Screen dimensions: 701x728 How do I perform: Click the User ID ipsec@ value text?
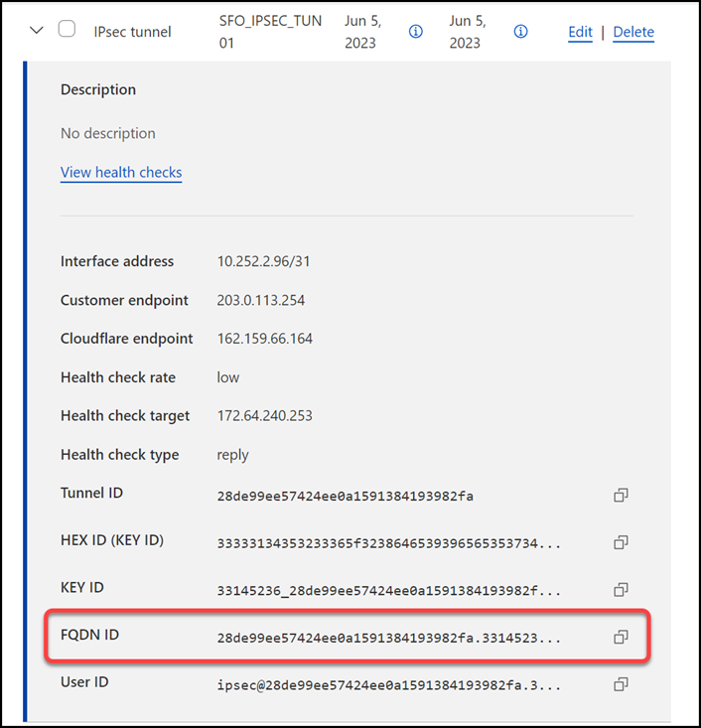(389, 685)
